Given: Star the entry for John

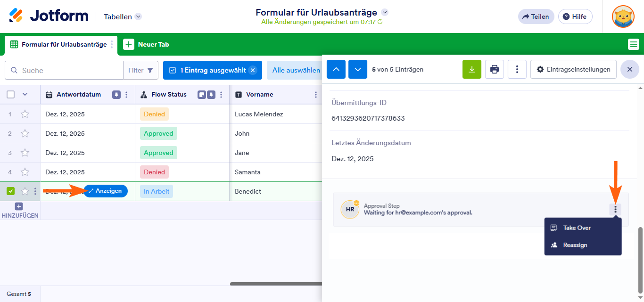Looking at the screenshot, I should click(25, 133).
